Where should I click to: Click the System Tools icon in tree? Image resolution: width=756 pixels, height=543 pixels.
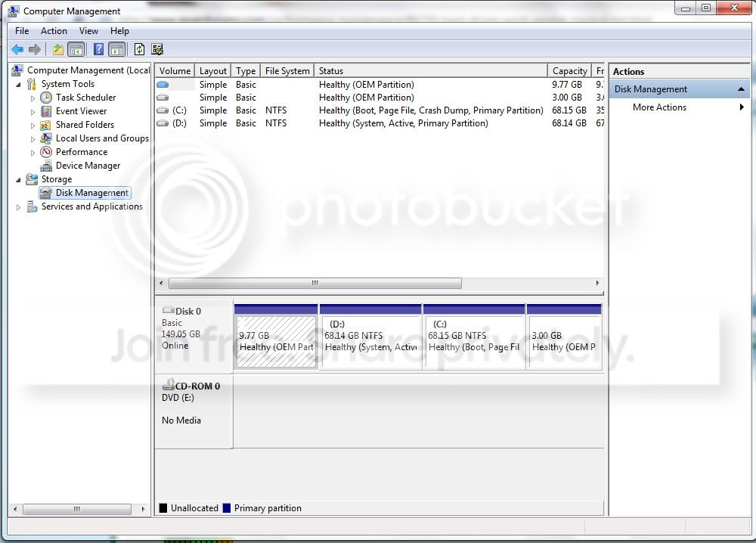click(x=32, y=84)
